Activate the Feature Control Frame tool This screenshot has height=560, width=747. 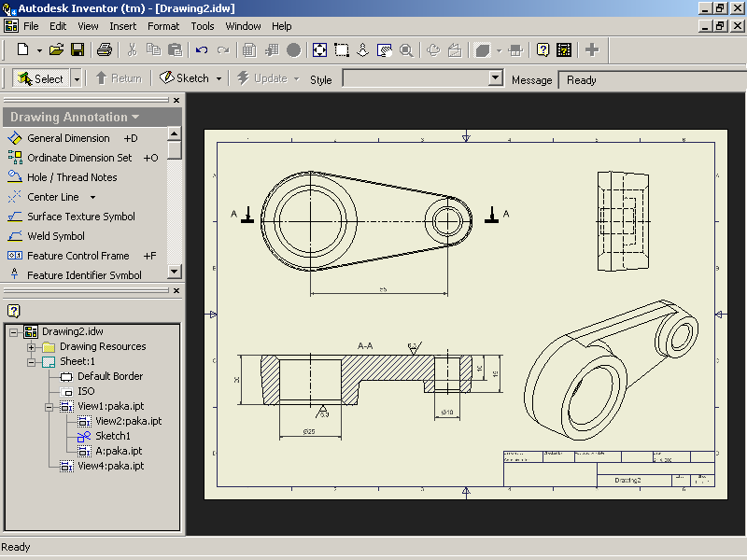pyautogui.click(x=78, y=256)
